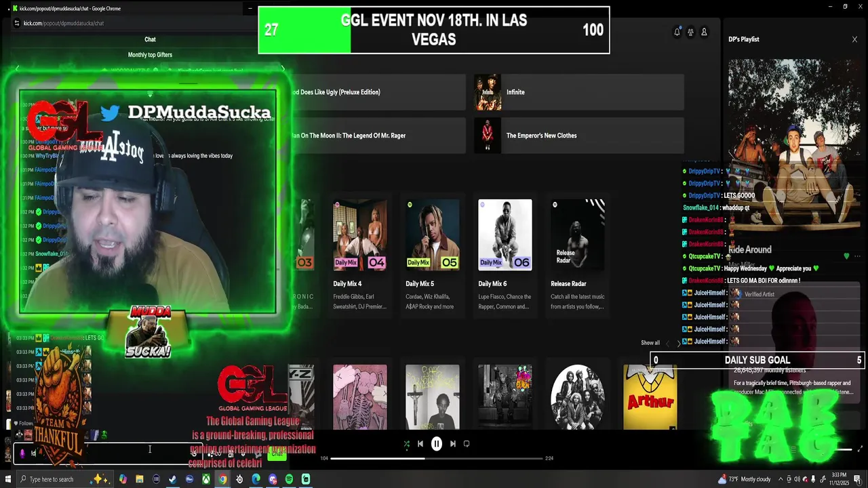Open Spotify user profile icon

coord(704,32)
